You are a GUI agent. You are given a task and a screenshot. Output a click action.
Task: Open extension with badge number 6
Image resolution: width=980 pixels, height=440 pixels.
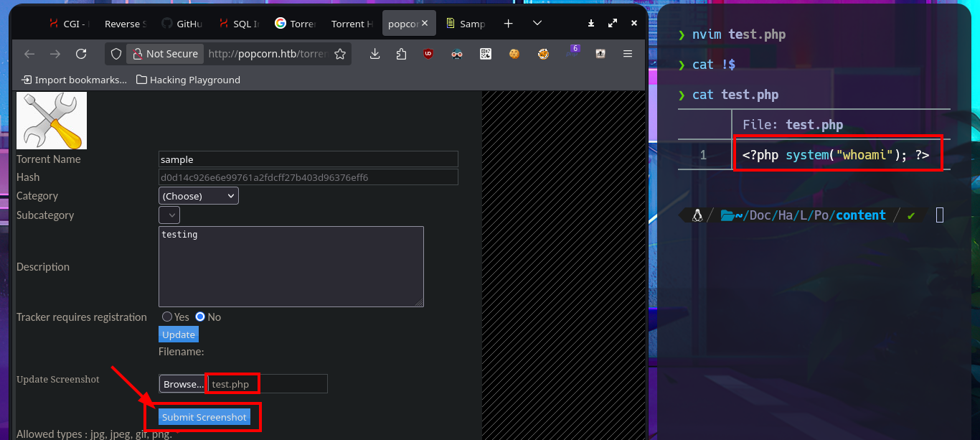pos(572,52)
